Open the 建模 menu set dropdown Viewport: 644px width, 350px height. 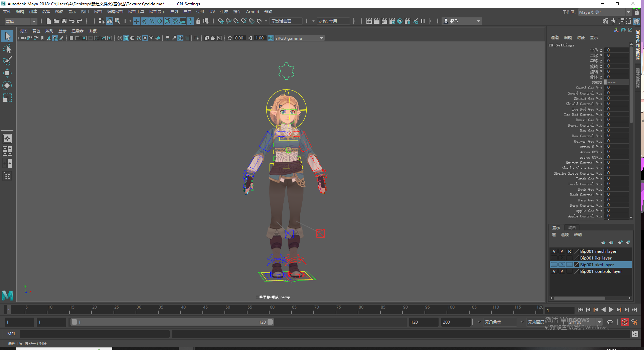[x=34, y=21]
